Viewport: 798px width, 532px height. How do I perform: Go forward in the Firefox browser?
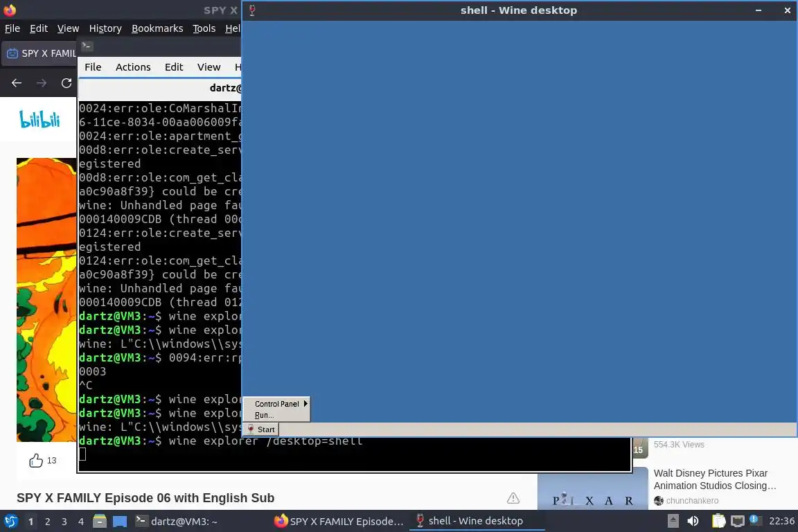42,83
